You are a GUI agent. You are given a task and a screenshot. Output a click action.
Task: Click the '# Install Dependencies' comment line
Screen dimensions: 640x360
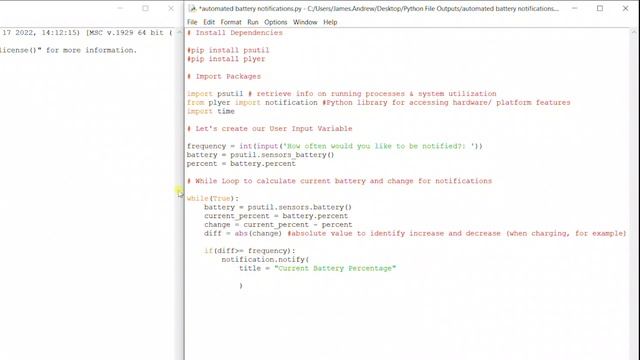235,33
